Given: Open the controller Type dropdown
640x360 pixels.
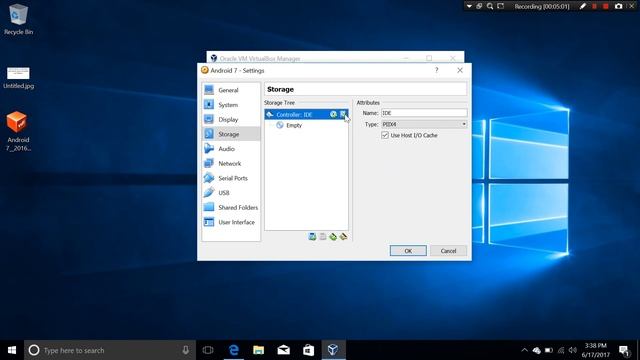Looking at the screenshot, I should pyautogui.click(x=424, y=124).
